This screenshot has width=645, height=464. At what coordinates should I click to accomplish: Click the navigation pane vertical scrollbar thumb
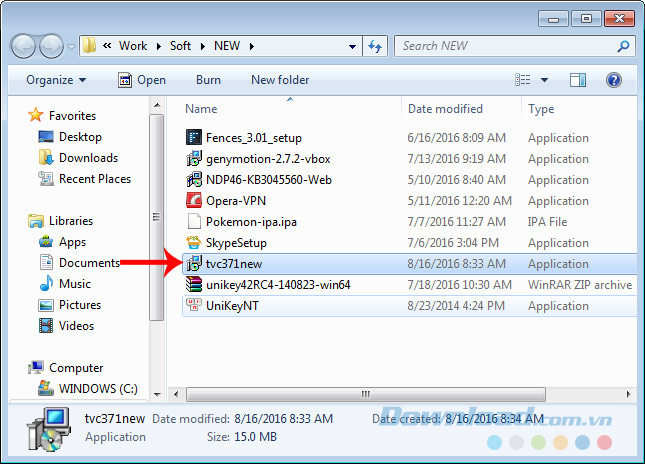pyautogui.click(x=156, y=217)
